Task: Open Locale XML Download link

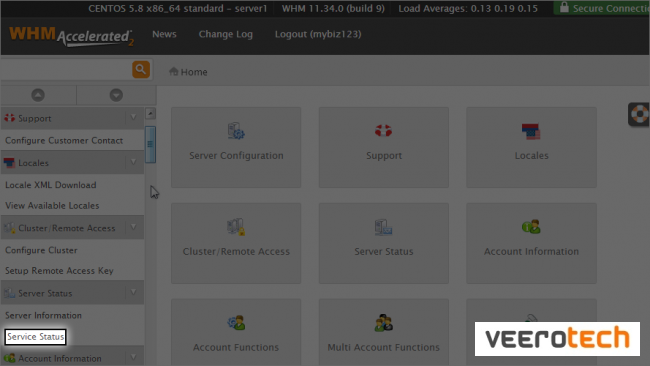Action: [51, 185]
